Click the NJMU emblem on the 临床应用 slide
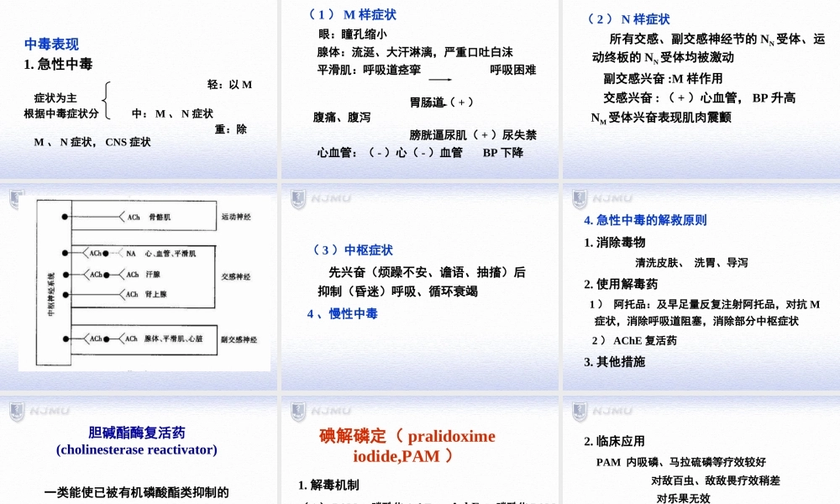The height and width of the screenshot is (504, 840). 577,412
